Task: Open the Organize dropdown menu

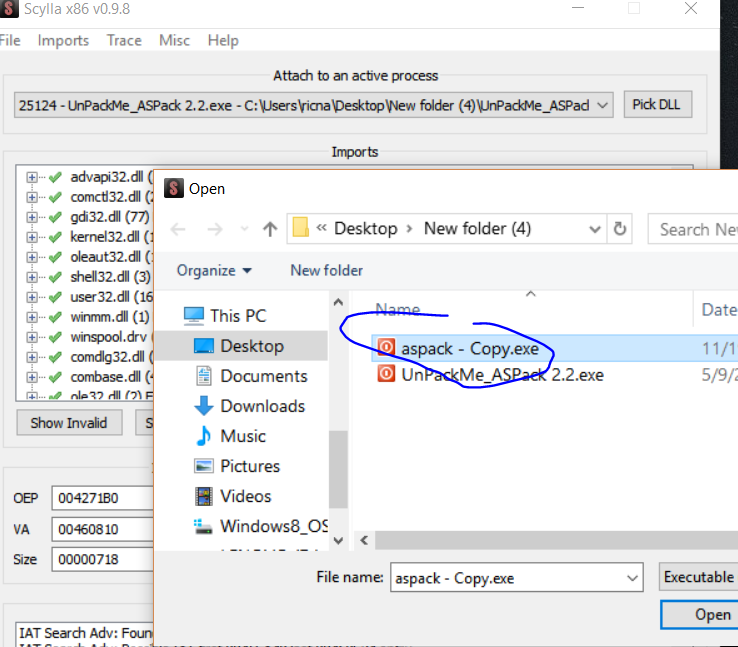Action: coord(214,270)
